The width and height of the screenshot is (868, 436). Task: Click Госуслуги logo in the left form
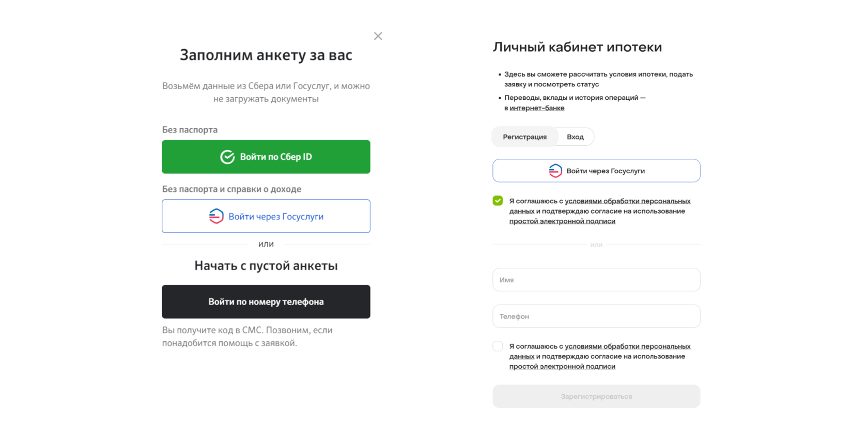216,216
